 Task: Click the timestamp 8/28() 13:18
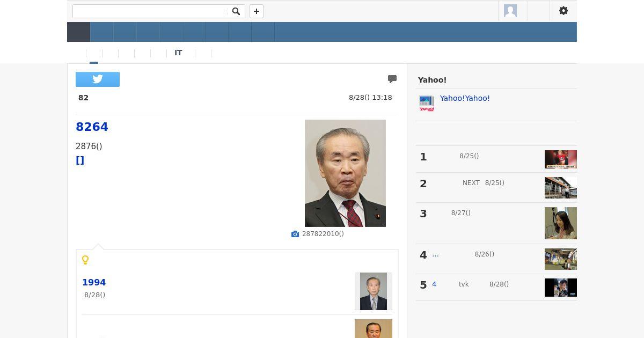[x=370, y=98]
